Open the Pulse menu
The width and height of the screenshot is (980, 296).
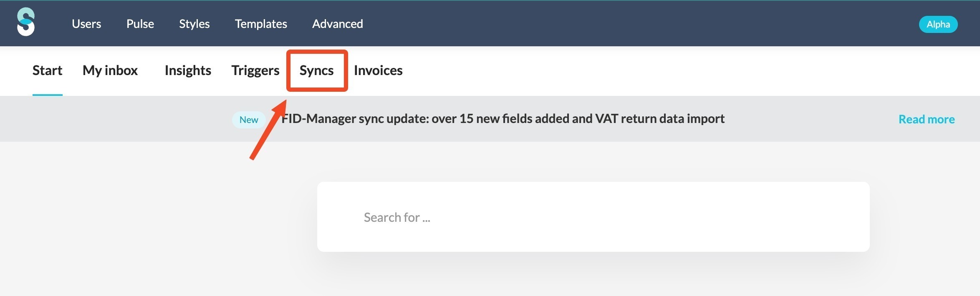[140, 24]
